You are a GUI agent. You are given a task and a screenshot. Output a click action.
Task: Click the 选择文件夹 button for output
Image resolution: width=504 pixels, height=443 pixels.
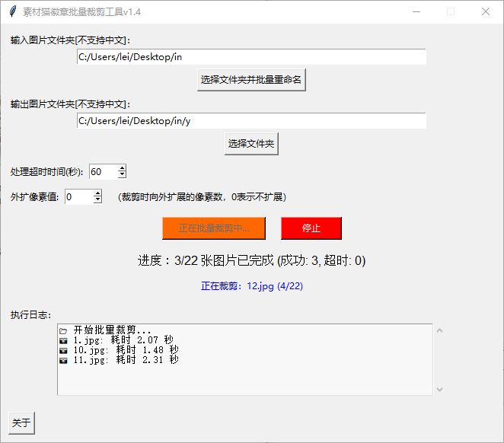(251, 144)
